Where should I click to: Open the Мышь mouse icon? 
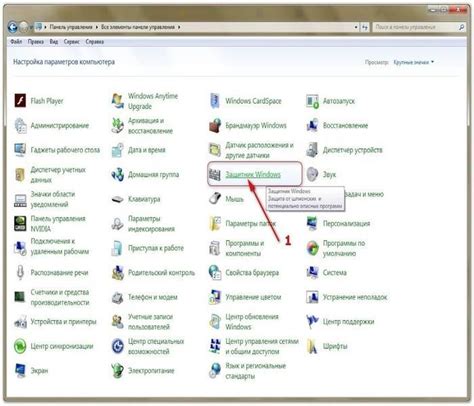[x=215, y=199]
